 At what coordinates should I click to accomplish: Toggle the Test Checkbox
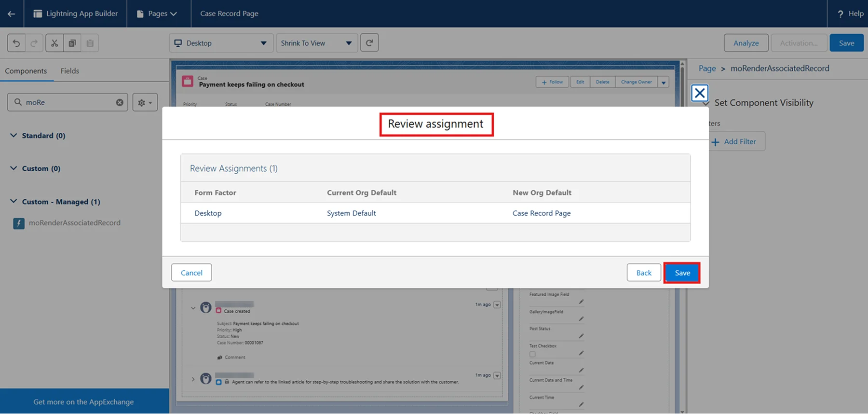532,354
